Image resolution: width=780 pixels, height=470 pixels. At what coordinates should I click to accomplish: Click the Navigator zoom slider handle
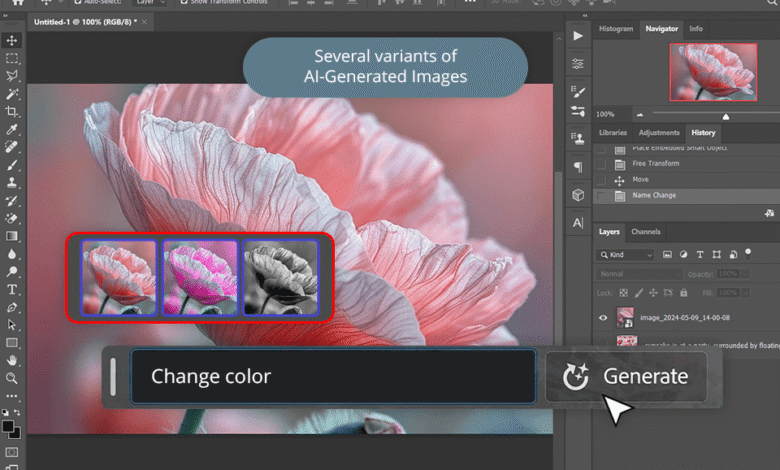click(x=726, y=116)
